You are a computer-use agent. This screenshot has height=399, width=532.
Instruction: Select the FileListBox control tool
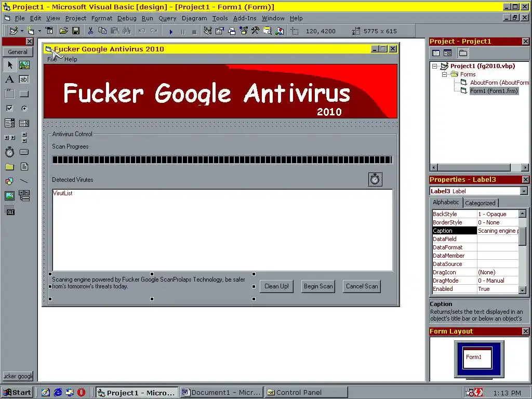24,167
